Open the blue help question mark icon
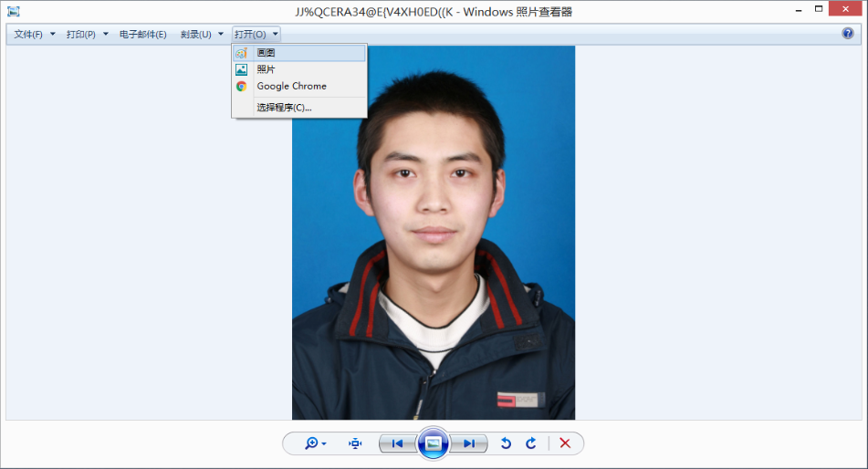Viewport: 868px width, 469px height. [x=848, y=33]
